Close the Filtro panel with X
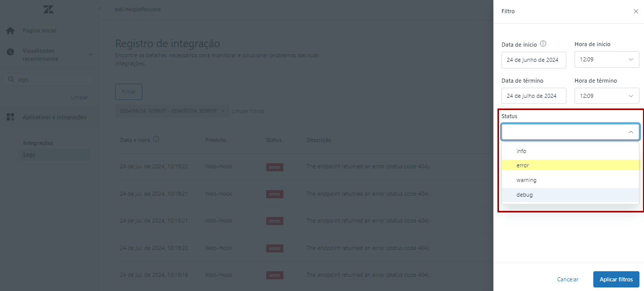Image resolution: width=644 pixels, height=291 pixels. click(x=636, y=11)
